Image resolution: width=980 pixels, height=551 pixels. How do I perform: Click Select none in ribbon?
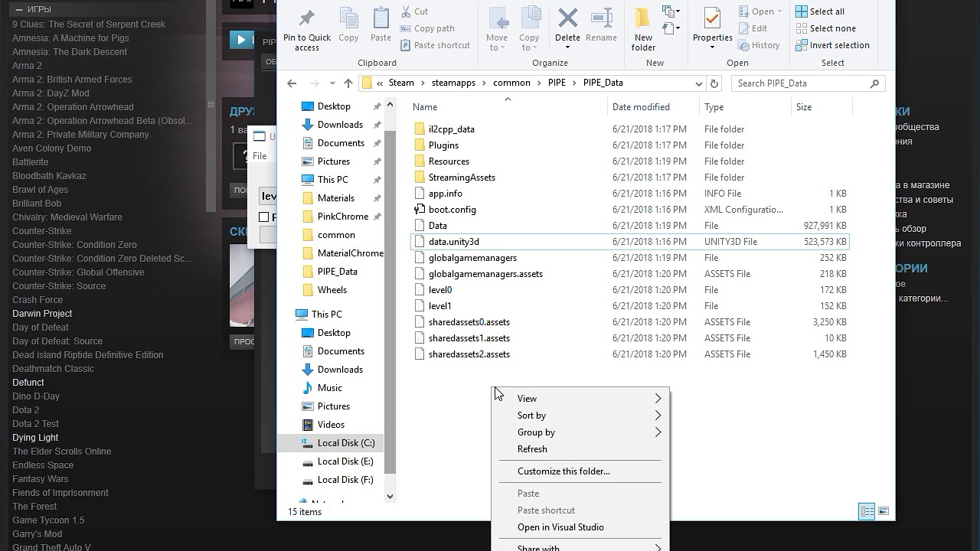tap(825, 28)
